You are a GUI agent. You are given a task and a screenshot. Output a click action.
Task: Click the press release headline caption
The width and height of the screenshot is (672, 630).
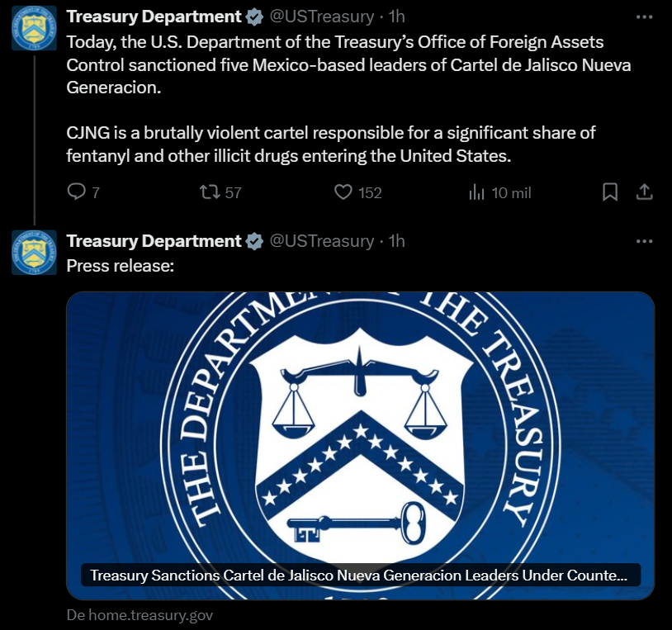[360, 576]
